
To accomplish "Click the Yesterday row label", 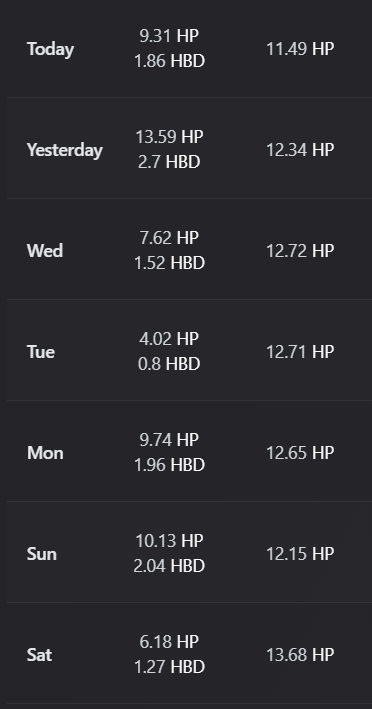I will tap(65, 150).
